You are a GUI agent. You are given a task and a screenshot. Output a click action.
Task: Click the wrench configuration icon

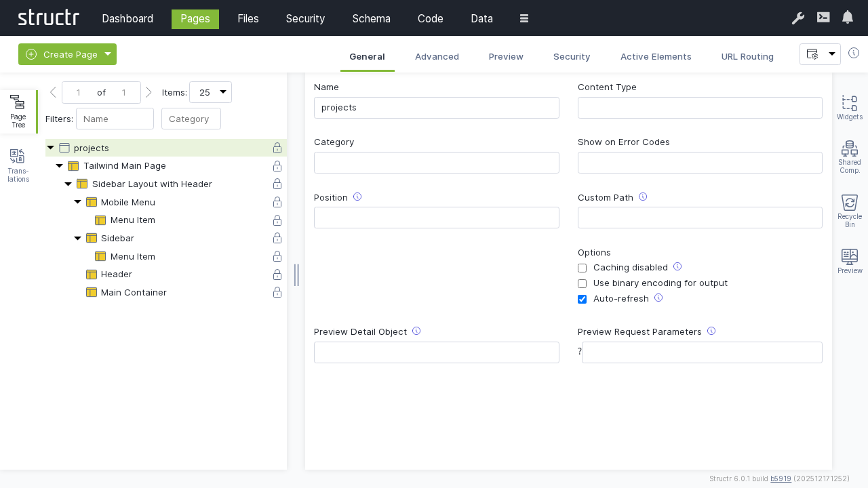point(797,18)
